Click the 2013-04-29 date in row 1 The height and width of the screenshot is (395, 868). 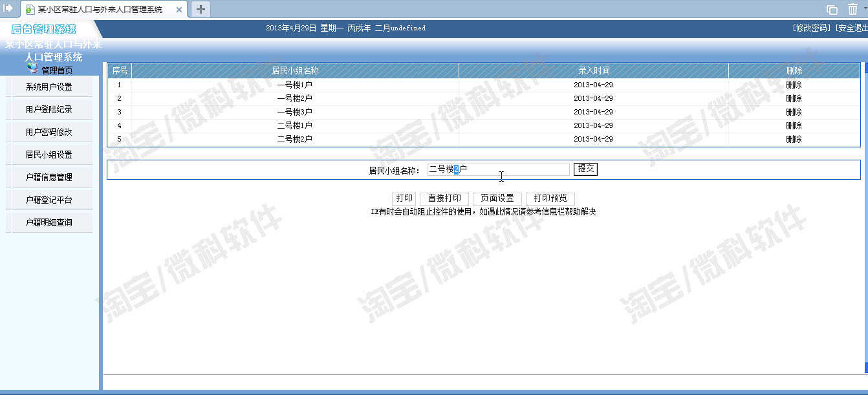point(593,85)
